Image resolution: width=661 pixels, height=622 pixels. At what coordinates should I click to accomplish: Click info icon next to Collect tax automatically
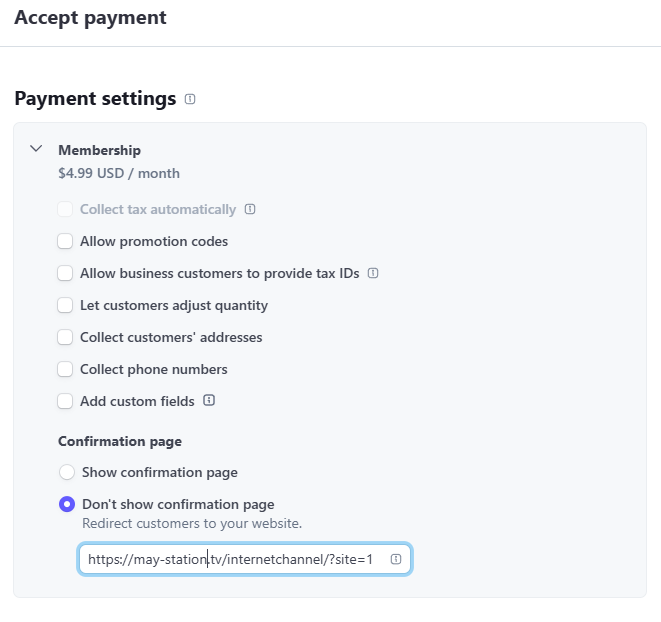[250, 210]
